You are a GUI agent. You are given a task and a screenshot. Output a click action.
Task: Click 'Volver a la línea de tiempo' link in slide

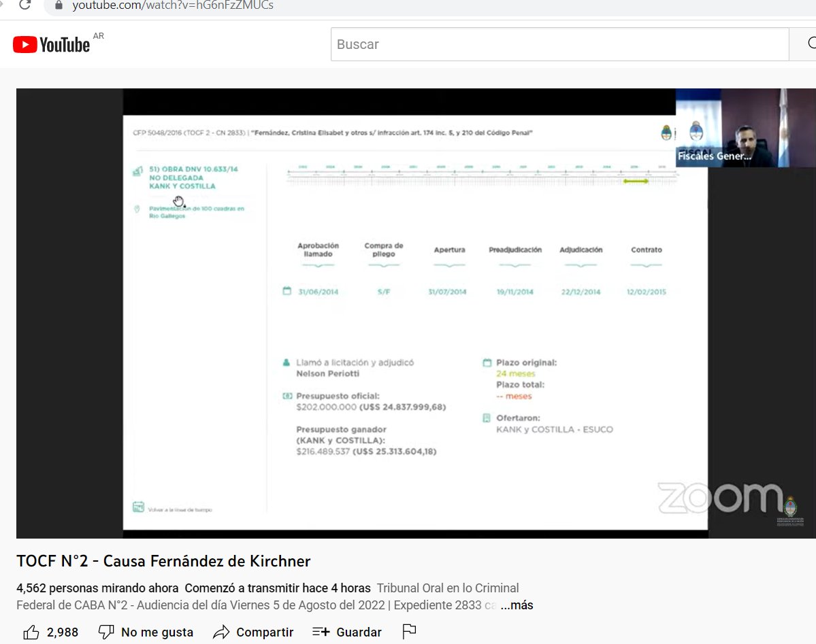point(180,510)
